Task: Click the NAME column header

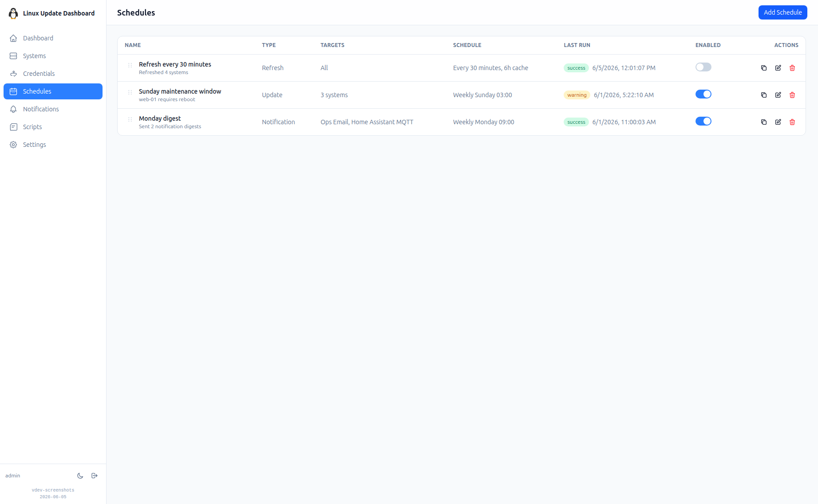Action: (133, 45)
